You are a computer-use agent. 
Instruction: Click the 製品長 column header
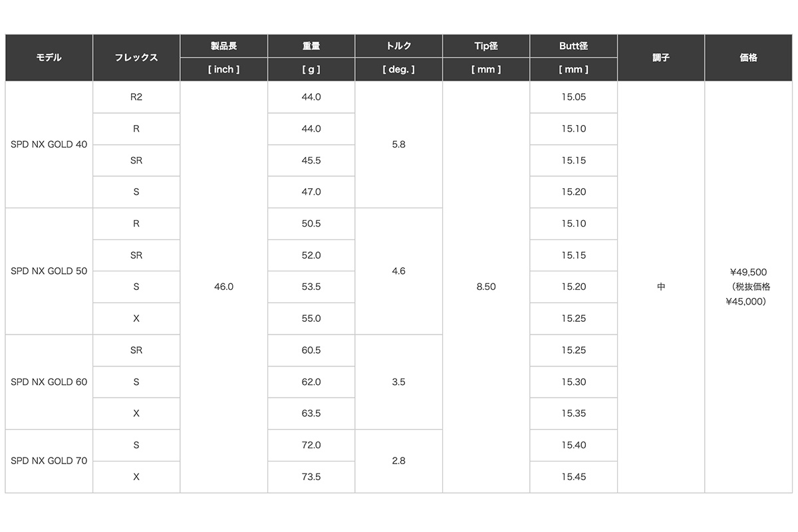[x=223, y=47]
